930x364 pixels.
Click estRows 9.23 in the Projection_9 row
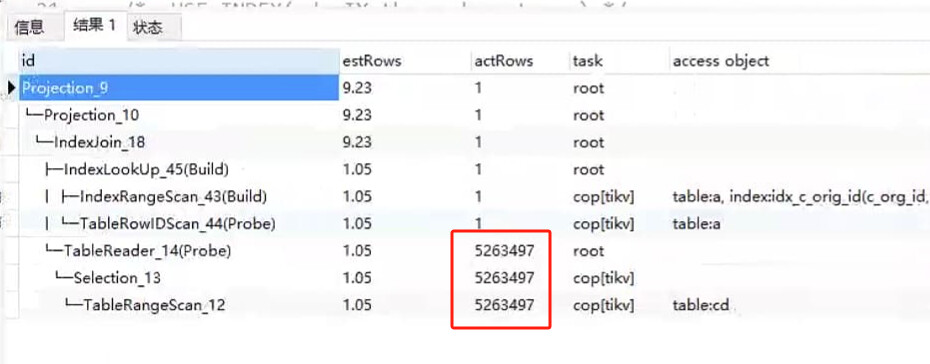point(357,88)
